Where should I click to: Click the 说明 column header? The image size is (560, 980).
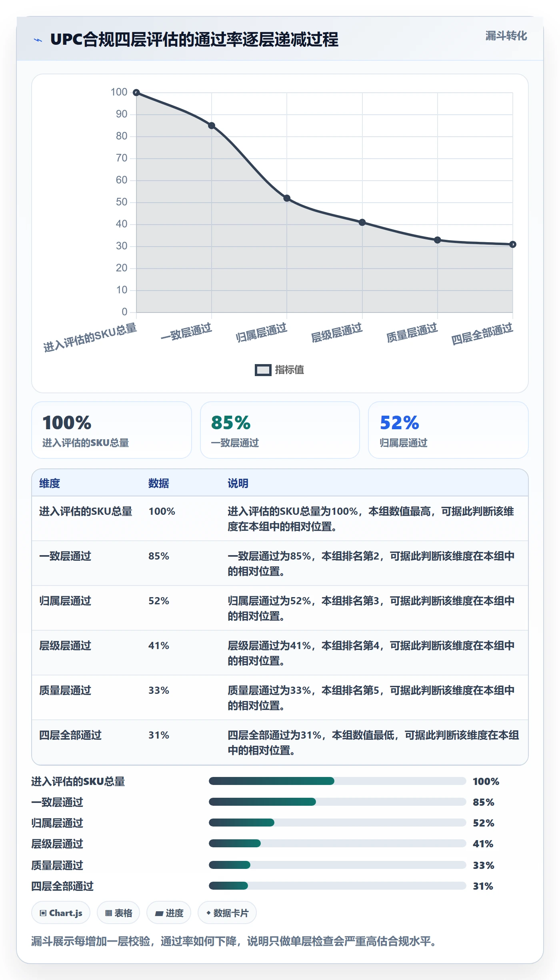(238, 483)
